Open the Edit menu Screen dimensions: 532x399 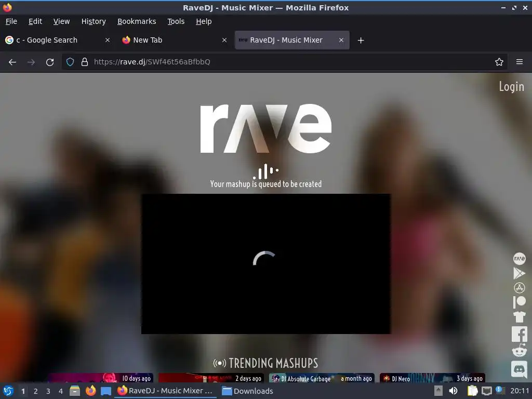tap(35, 21)
